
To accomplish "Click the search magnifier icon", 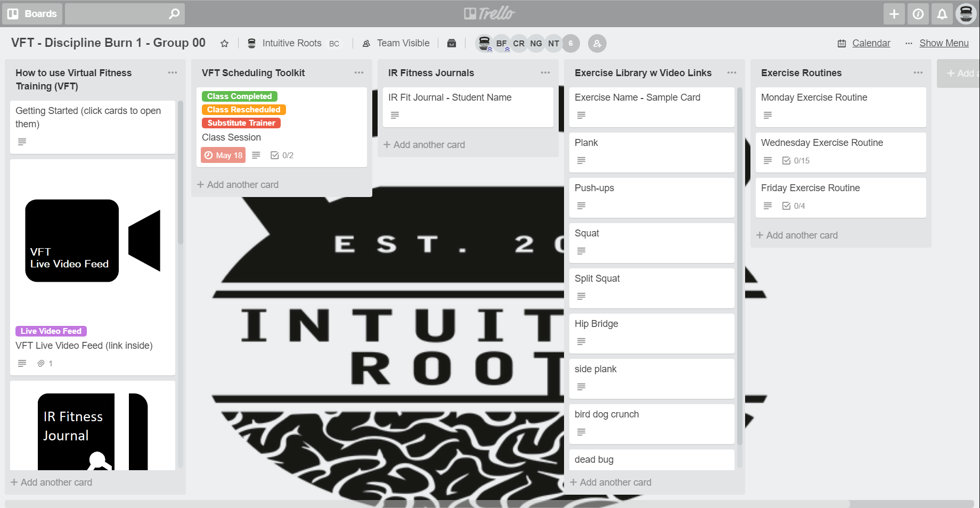I will tap(174, 13).
